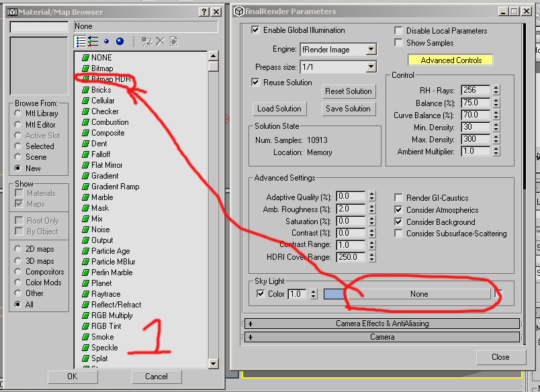Toggle Sky Light Color checkbox

tap(261, 293)
